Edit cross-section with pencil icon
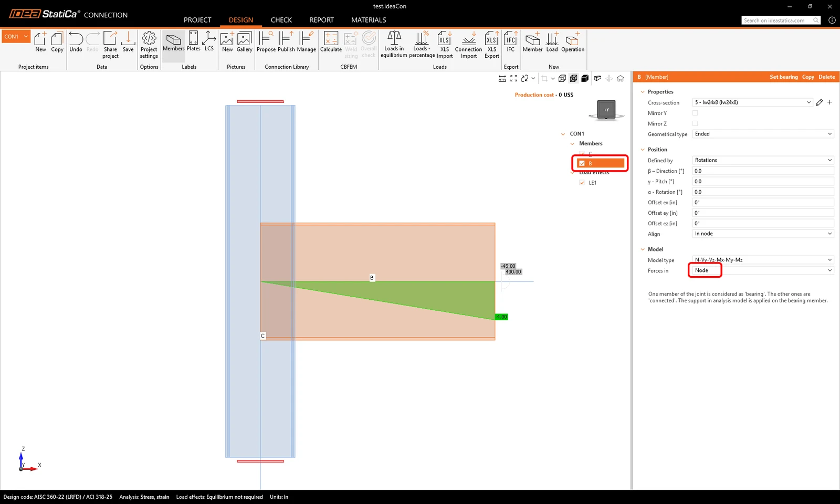 [x=820, y=102]
